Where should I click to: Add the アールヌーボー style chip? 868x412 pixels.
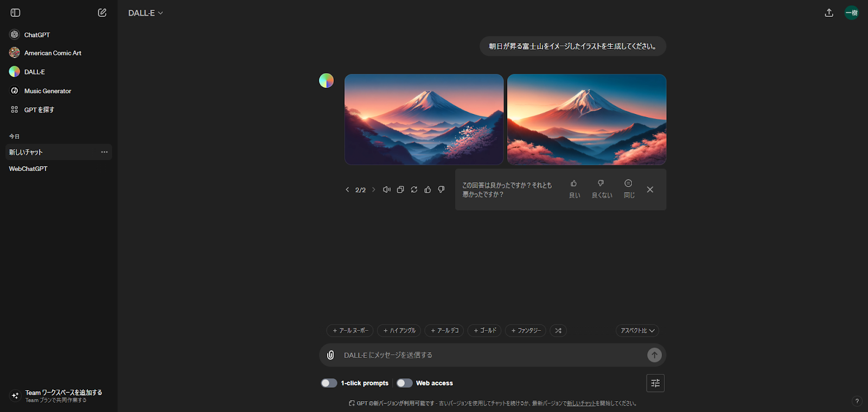[x=350, y=331]
